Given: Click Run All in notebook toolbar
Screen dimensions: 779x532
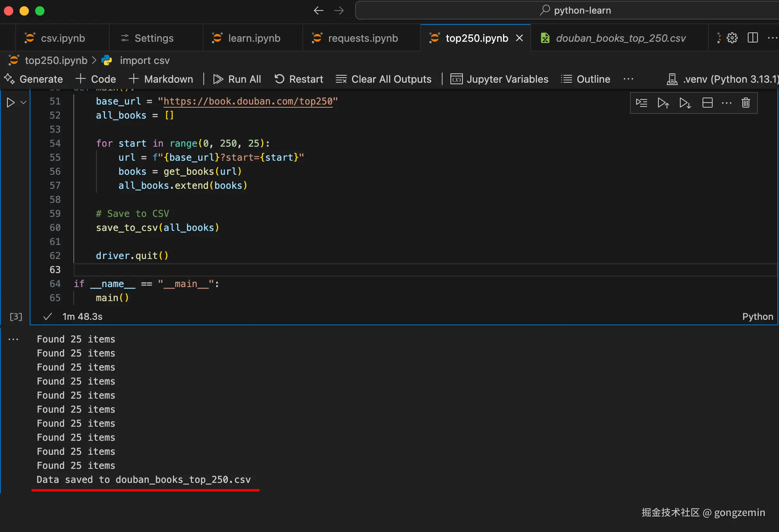Looking at the screenshot, I should [237, 79].
